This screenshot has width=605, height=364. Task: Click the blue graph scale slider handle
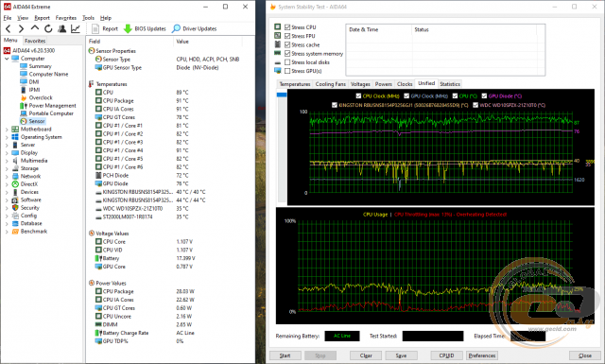point(282,95)
